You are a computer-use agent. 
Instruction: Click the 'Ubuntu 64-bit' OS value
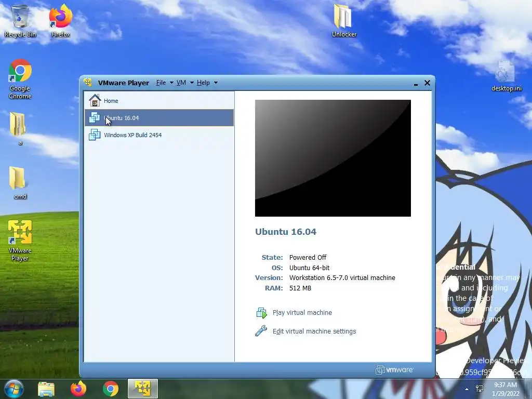309,268
